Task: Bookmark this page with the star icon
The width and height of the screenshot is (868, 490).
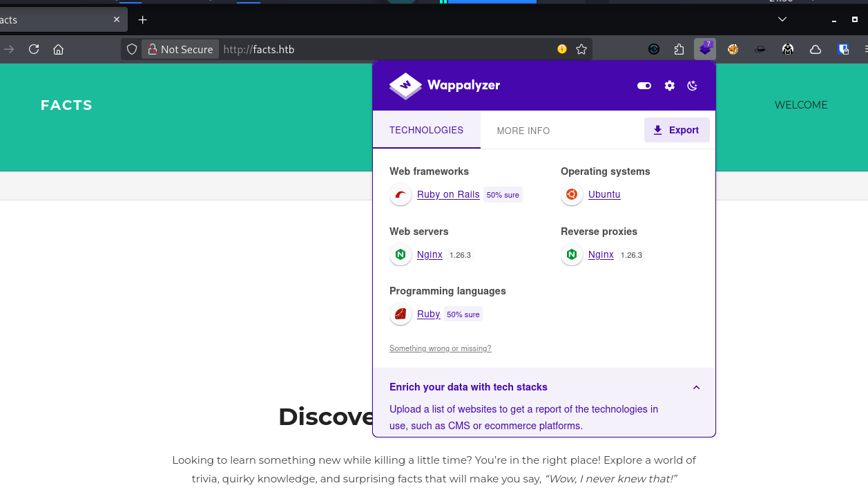Action: pyautogui.click(x=581, y=49)
